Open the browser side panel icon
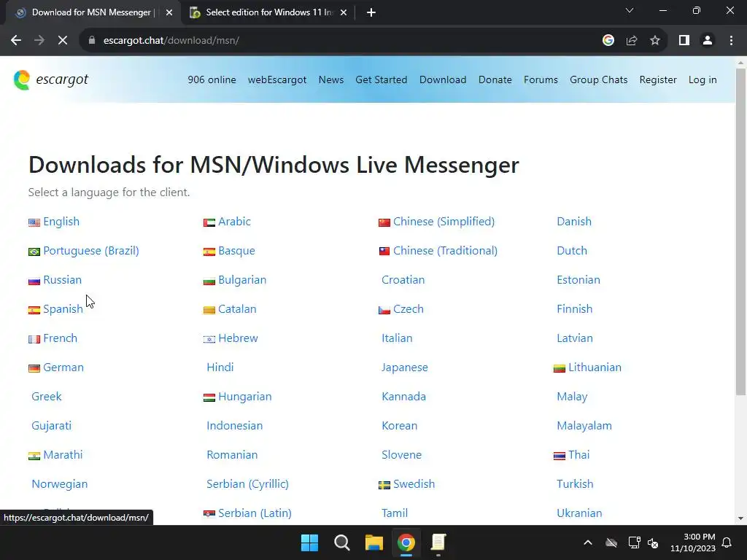Image resolution: width=747 pixels, height=560 pixels. 684,41
